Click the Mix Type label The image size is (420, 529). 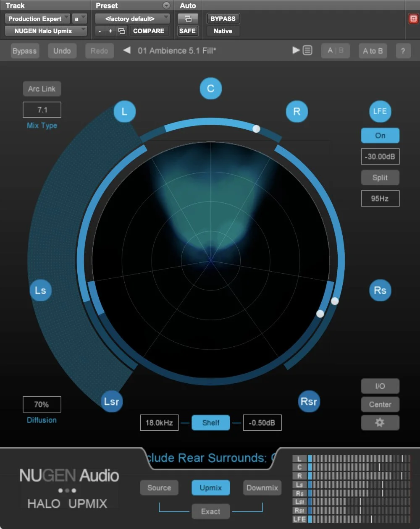tap(42, 126)
